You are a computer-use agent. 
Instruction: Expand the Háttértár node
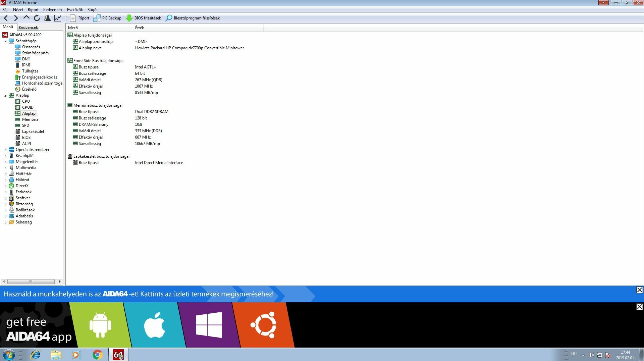[5, 174]
